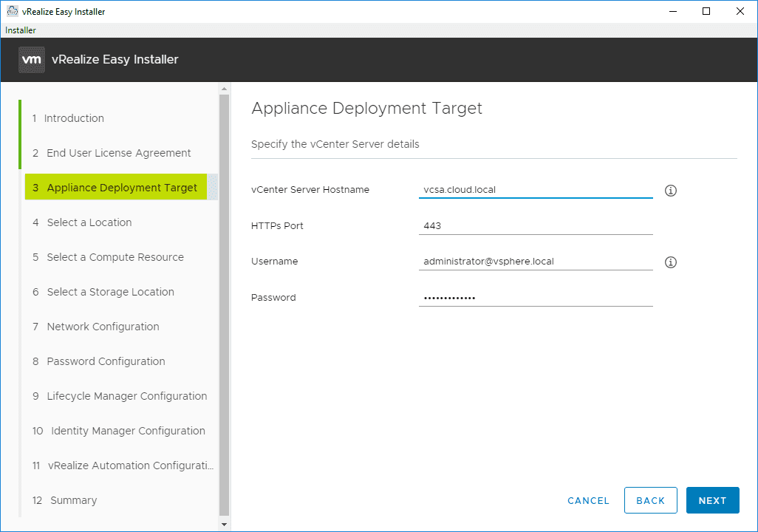This screenshot has height=532, width=758.
Task: Cancel the installer via CANCEL link
Action: tap(588, 500)
